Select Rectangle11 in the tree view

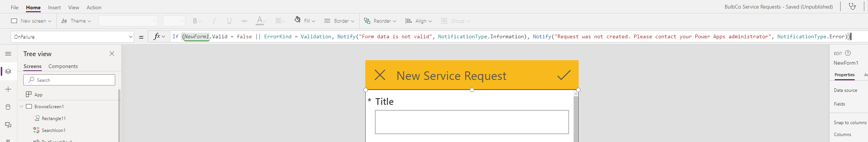pos(54,119)
